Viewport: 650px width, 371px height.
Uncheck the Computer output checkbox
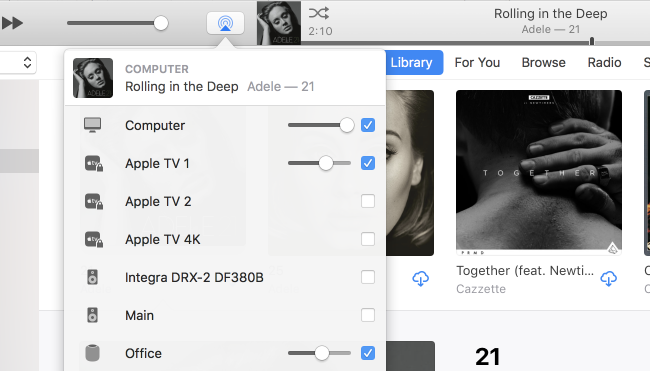pos(368,125)
